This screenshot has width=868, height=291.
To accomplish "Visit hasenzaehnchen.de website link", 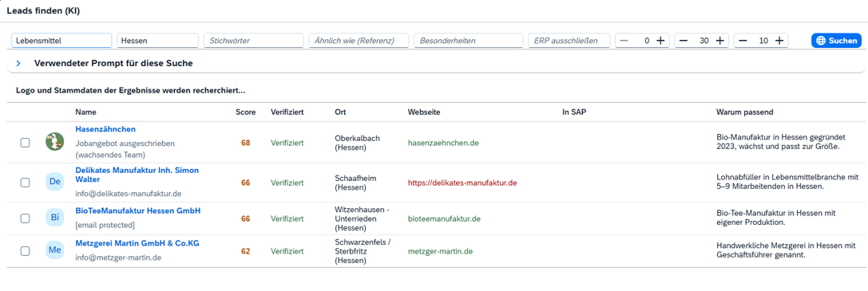I will tap(443, 143).
